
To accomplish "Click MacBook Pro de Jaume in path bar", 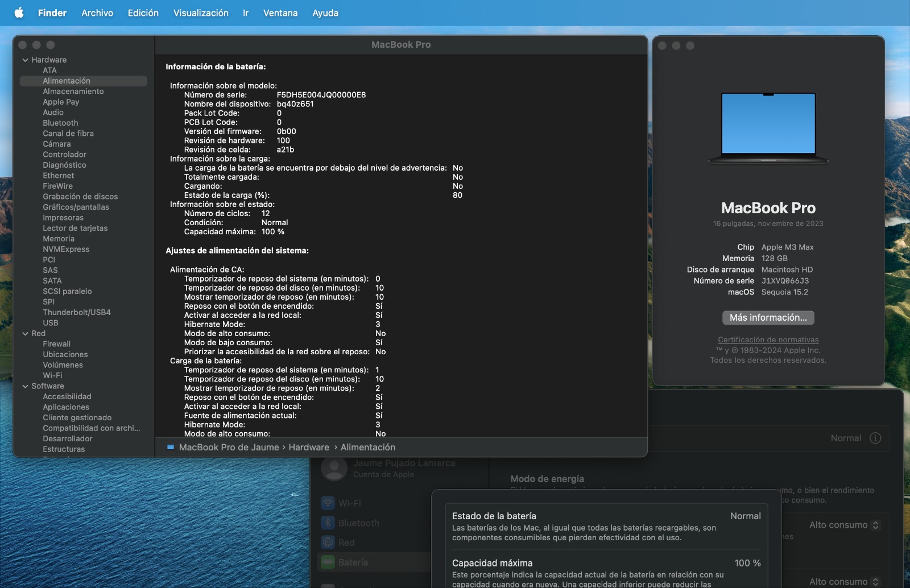I will click(x=229, y=448).
